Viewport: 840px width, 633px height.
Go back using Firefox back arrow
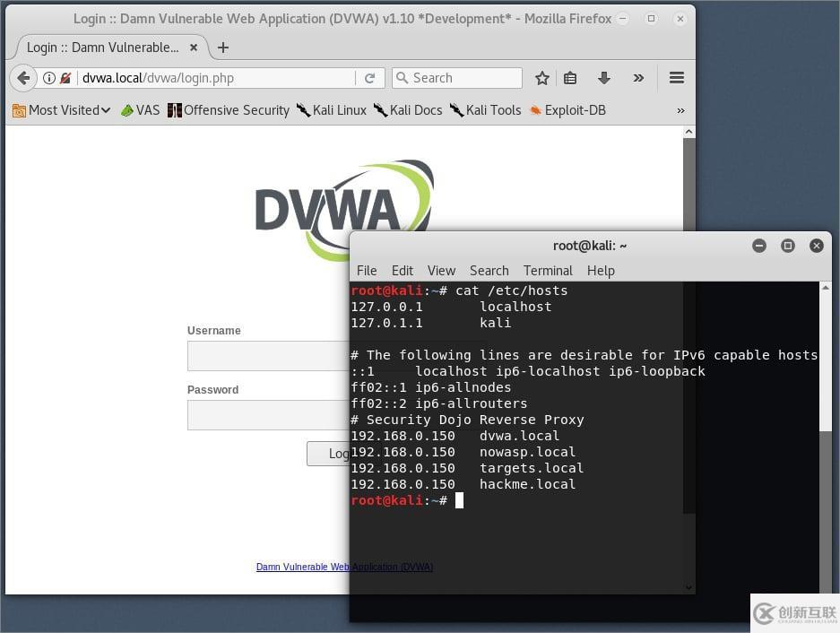point(23,78)
